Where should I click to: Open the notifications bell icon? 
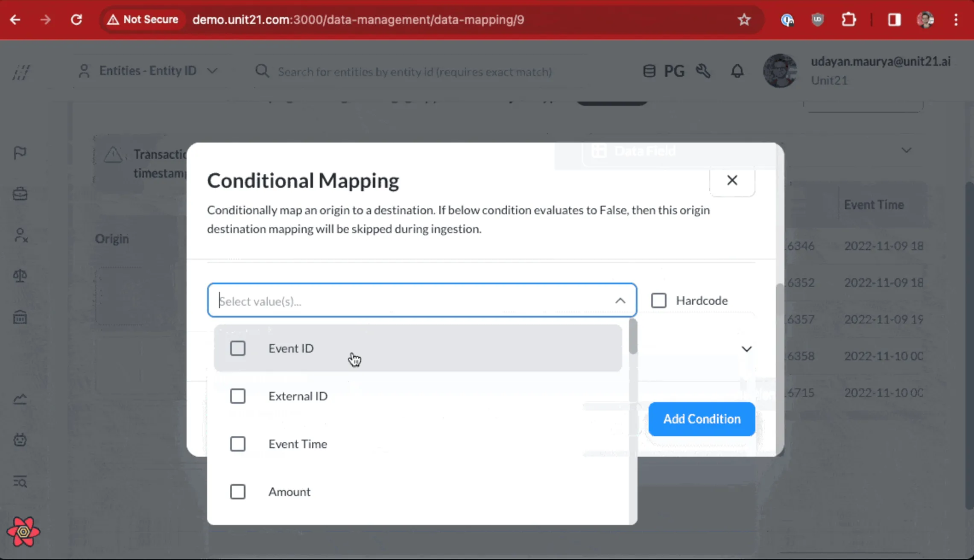click(737, 71)
